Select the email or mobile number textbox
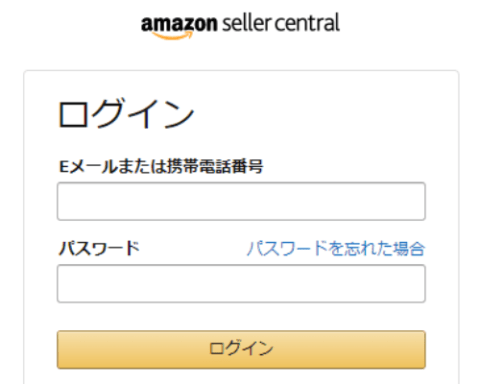 tap(241, 201)
